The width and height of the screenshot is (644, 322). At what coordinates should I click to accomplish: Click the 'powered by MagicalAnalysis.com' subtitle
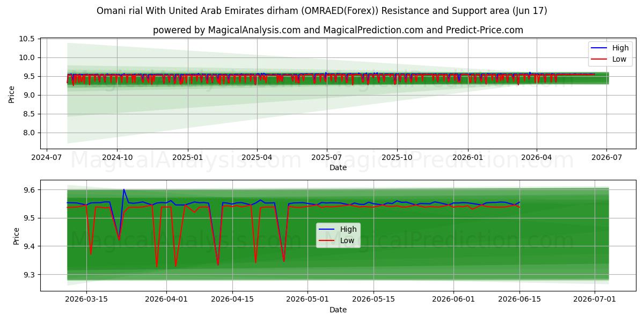(x=338, y=30)
